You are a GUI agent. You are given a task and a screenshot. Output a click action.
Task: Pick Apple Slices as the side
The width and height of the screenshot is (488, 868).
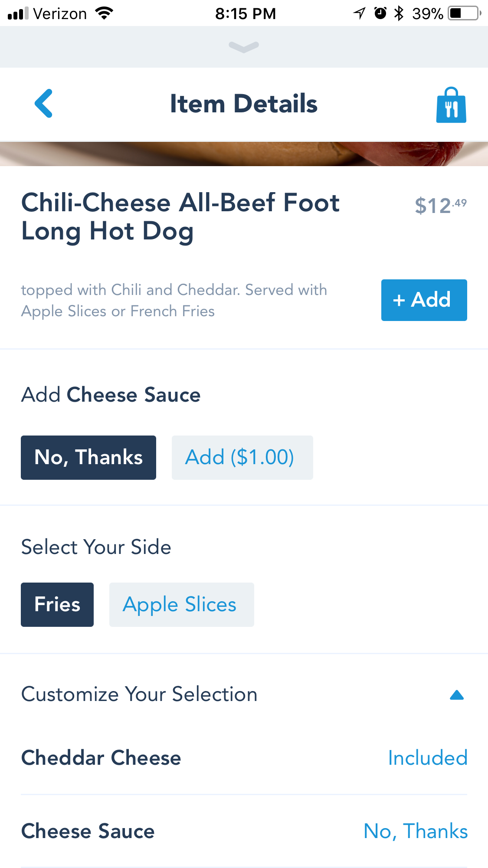181,605
